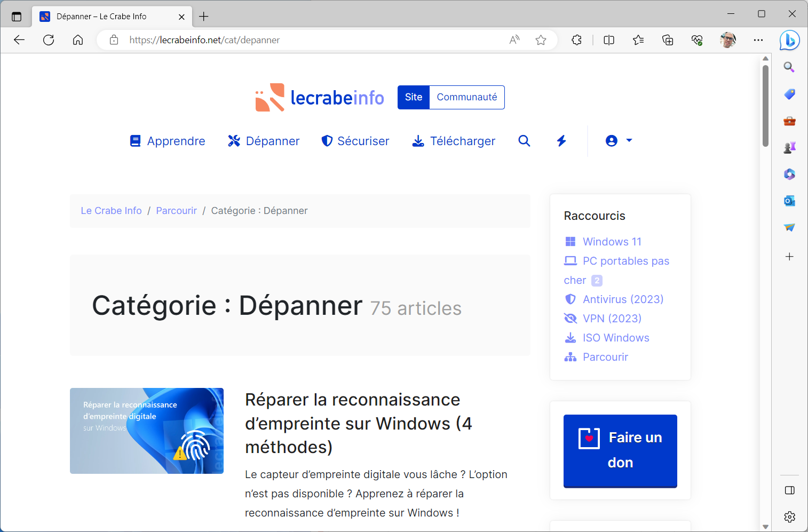Viewport: 808px width, 532px height.
Task: Open a new browser tab
Action: coord(203,17)
